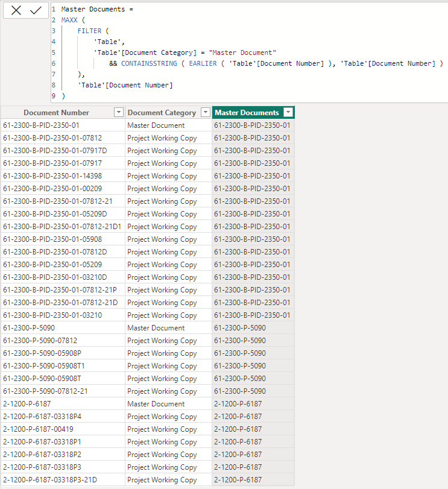Select cell 61-2300-B-PID-2350-01-07812-21D
The image size is (448, 489).
[x=63, y=303]
